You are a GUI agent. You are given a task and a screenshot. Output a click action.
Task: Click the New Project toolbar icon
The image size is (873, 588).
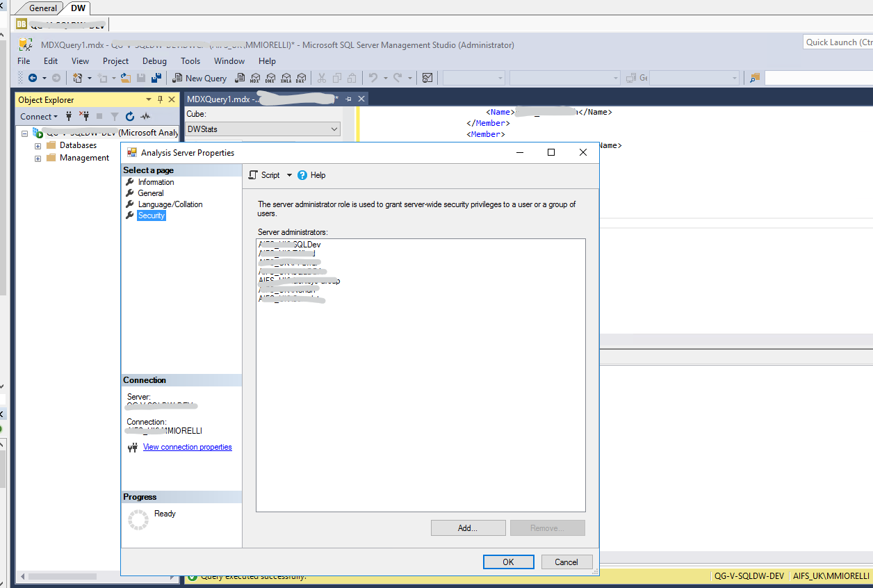pos(77,78)
